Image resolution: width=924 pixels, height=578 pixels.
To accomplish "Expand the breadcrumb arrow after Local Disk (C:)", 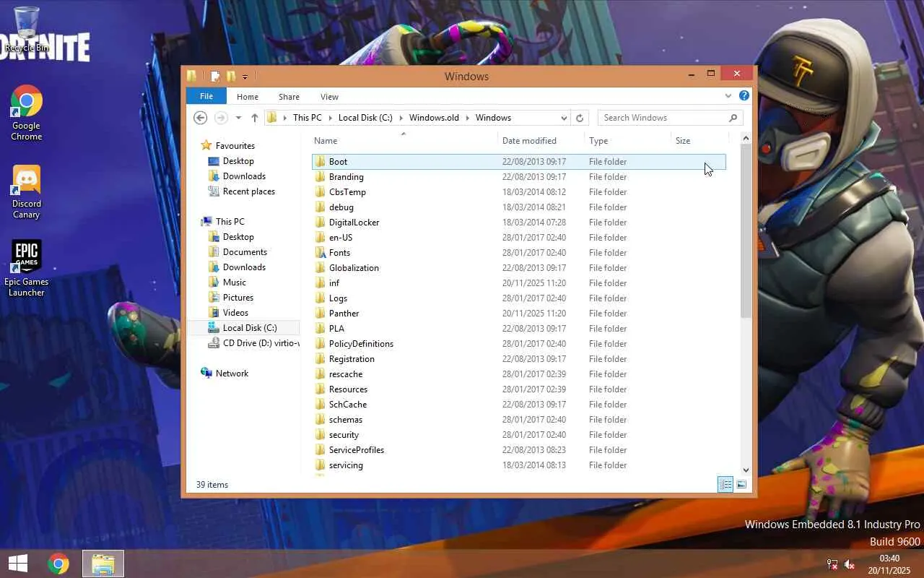I will [x=401, y=118].
